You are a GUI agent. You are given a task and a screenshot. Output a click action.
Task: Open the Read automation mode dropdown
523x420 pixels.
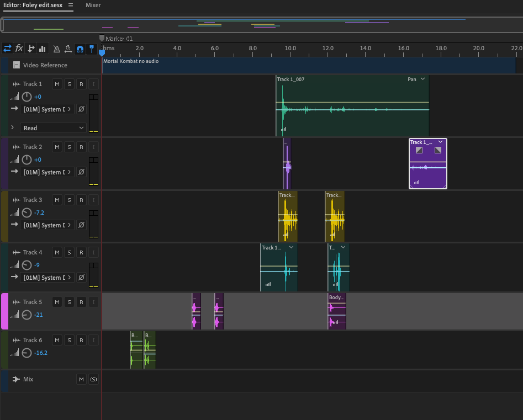click(54, 128)
